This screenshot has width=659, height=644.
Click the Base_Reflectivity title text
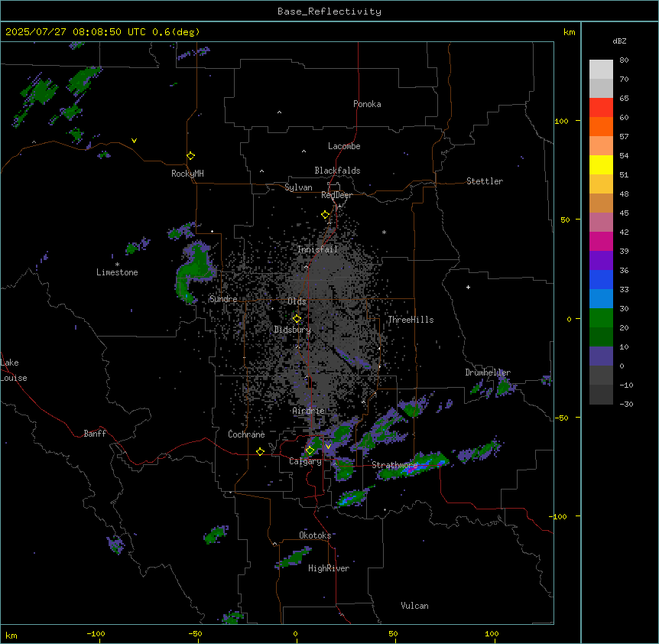coord(329,11)
